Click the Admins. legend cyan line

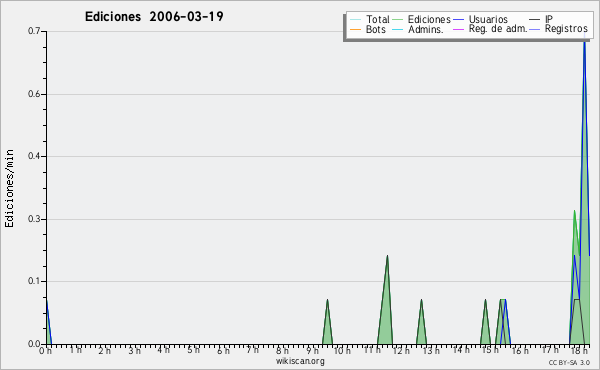pyautogui.click(x=398, y=29)
